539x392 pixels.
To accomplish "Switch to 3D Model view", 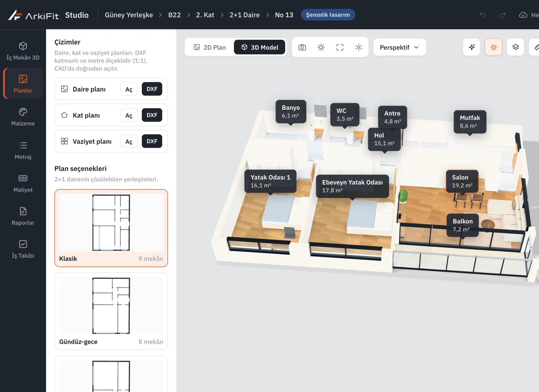I will tap(260, 47).
